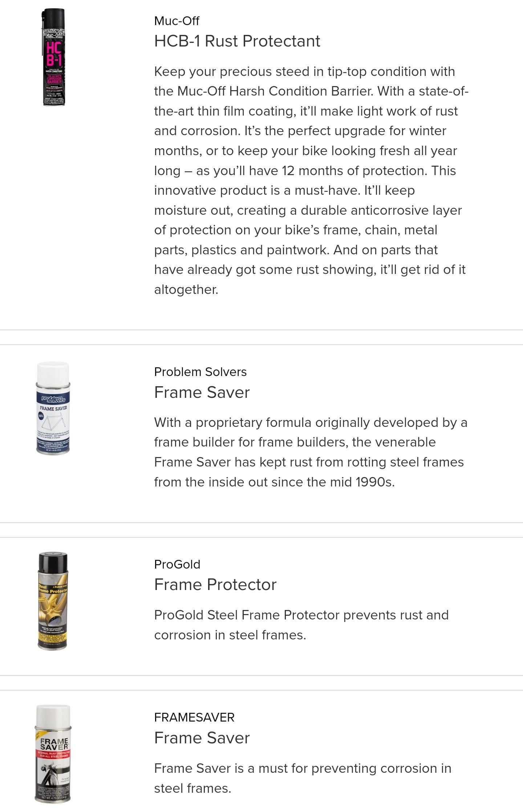This screenshot has height=812, width=523.
Task: Click the red band on FRAMESAVER can
Action: click(53, 754)
